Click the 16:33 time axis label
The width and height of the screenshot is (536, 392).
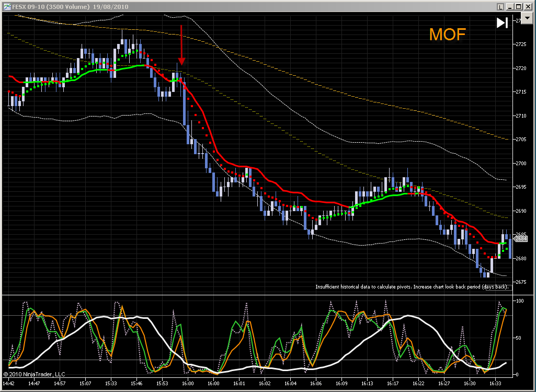[x=496, y=384]
